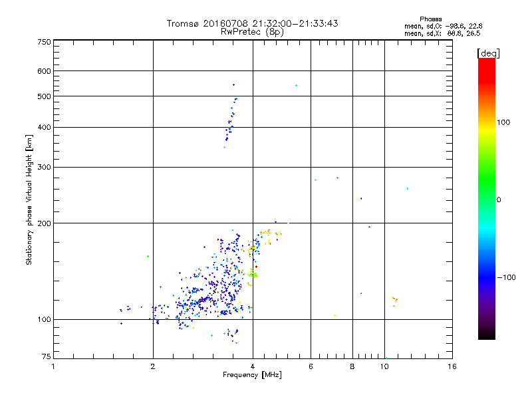Click the black bottom end of the colorbar
Screen dimensions: 532x399
(487, 334)
